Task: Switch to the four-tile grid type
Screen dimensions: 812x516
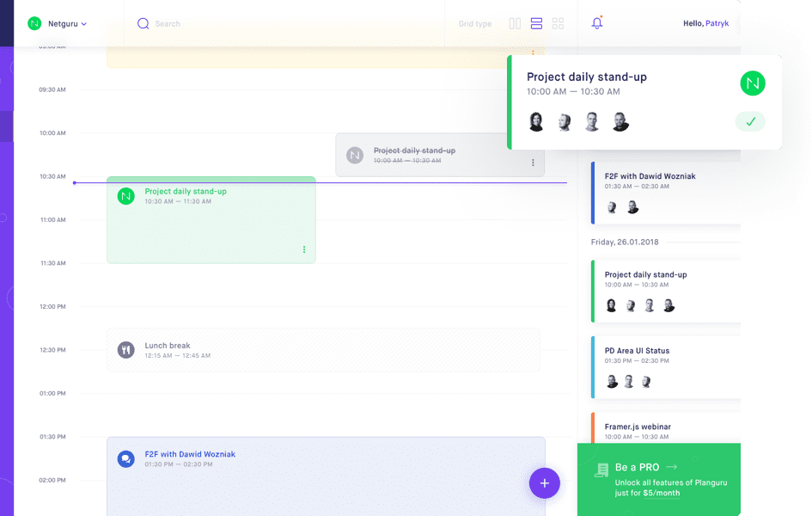Action: (558, 23)
